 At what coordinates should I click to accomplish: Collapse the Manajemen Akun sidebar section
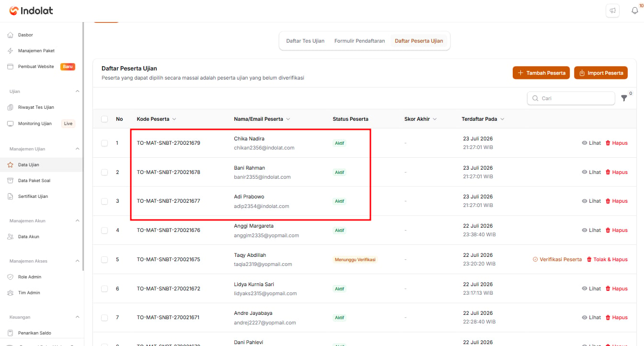[78, 220]
